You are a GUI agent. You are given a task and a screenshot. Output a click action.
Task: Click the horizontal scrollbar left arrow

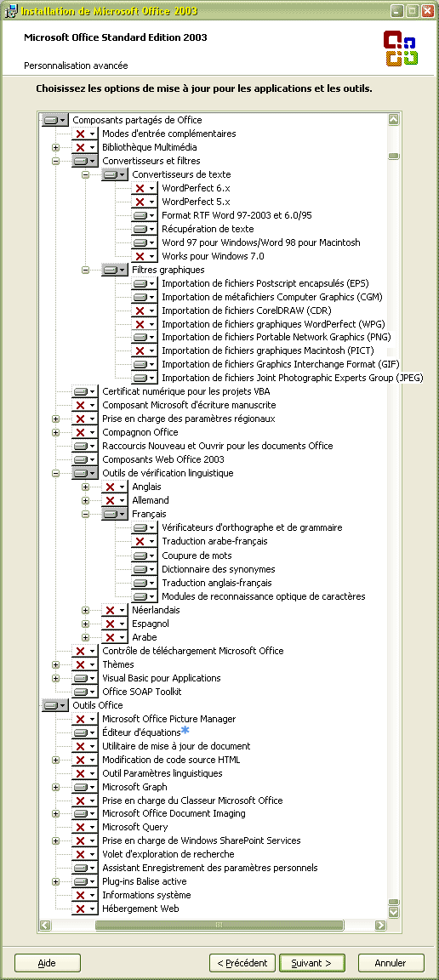click(x=45, y=925)
